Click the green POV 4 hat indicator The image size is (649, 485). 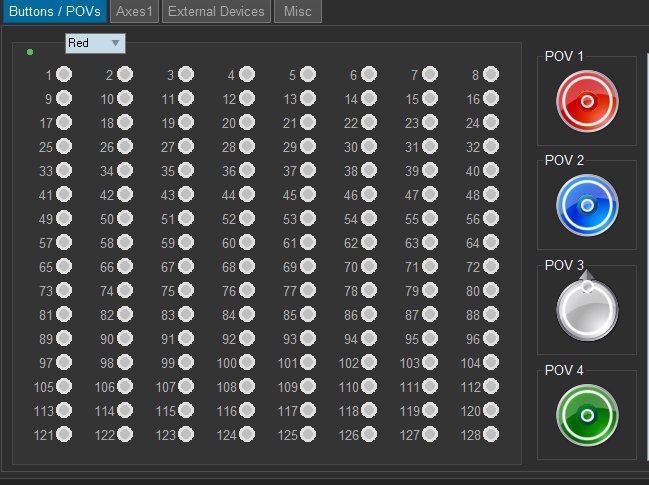pos(587,415)
